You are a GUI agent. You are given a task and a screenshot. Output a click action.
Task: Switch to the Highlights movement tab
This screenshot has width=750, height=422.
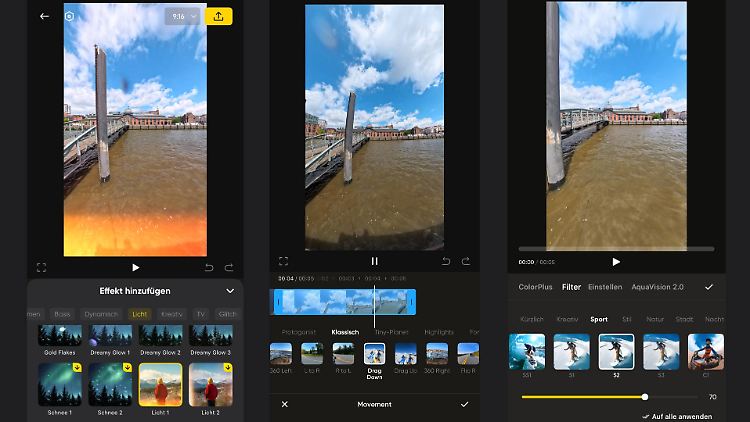439,332
